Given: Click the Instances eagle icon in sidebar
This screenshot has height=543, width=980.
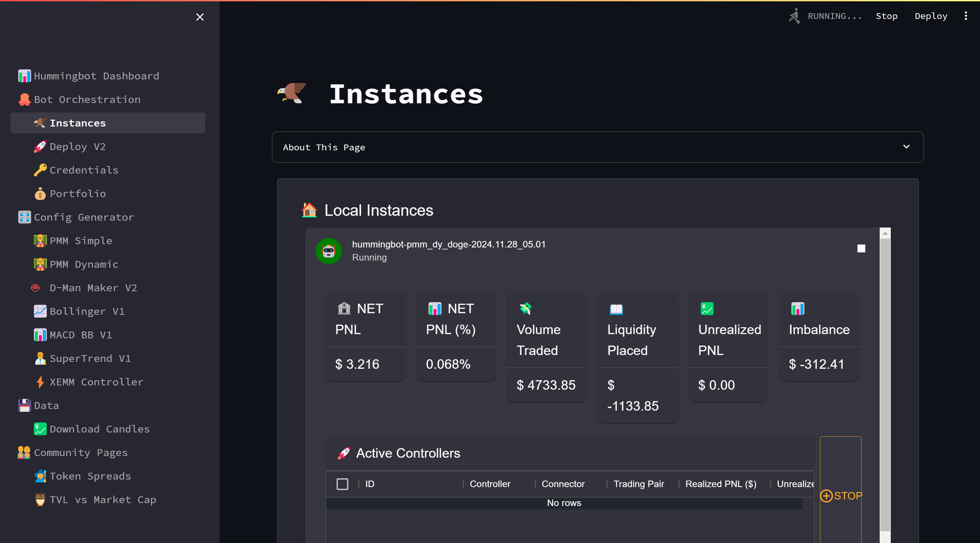Looking at the screenshot, I should [x=40, y=123].
